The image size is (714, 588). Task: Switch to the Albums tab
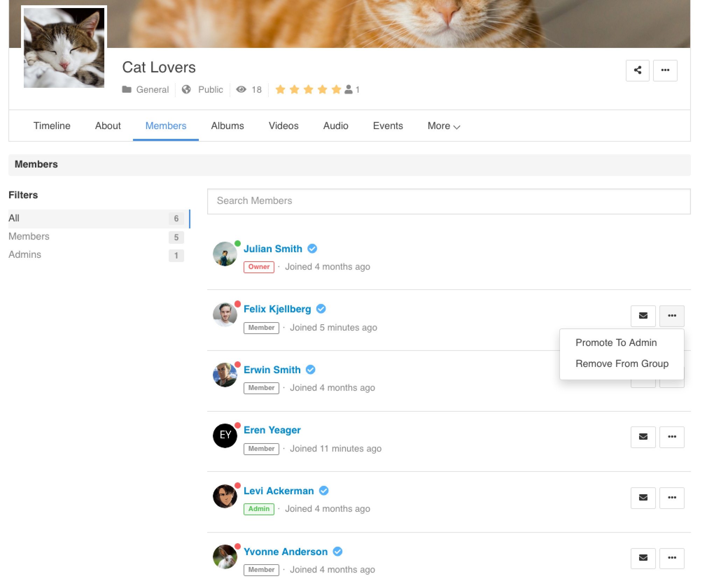pyautogui.click(x=227, y=126)
